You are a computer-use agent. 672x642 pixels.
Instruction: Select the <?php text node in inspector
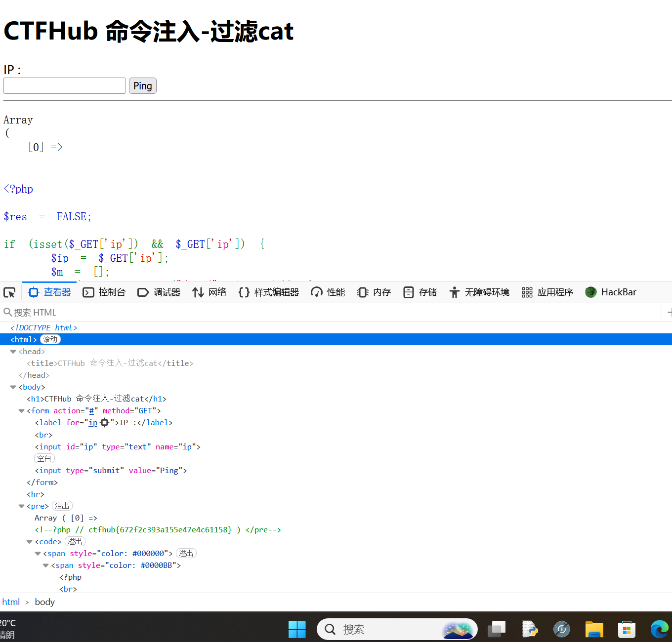[x=71, y=577]
